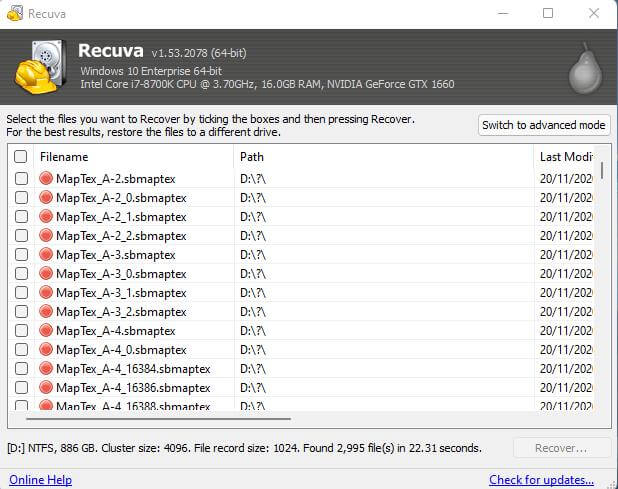
Task: Click the Recover... button
Action: coord(561,448)
